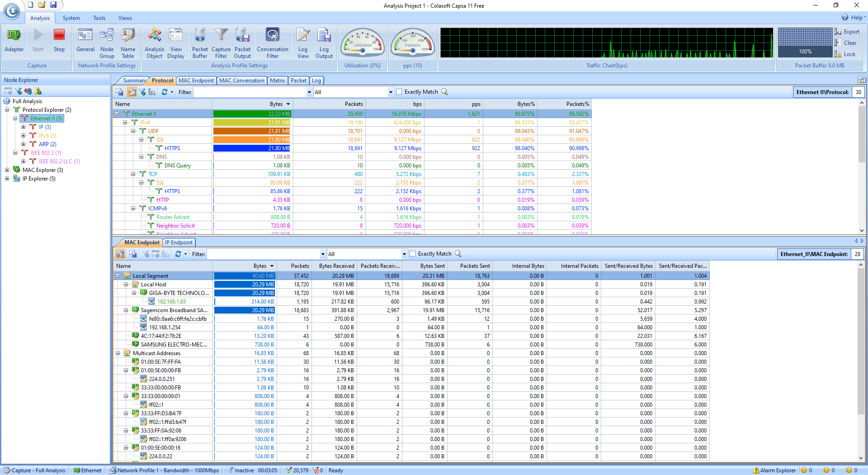Expand MAC Explorer in Node Explorer
Viewport: 868px width, 475px height.
tap(7, 170)
